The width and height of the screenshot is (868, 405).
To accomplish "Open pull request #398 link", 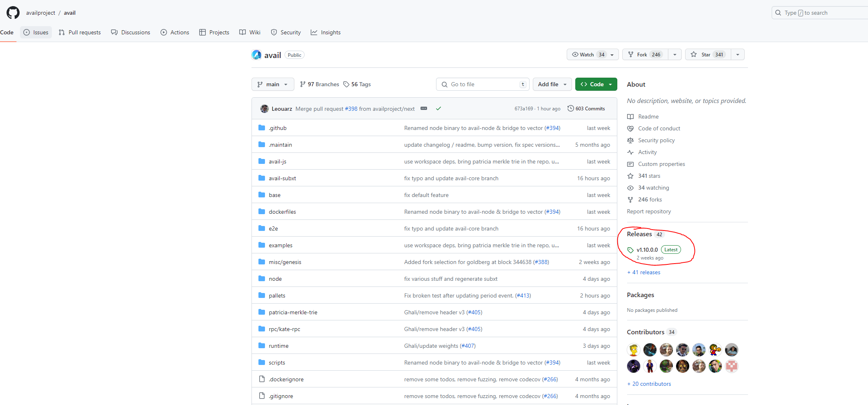I will click(x=351, y=109).
